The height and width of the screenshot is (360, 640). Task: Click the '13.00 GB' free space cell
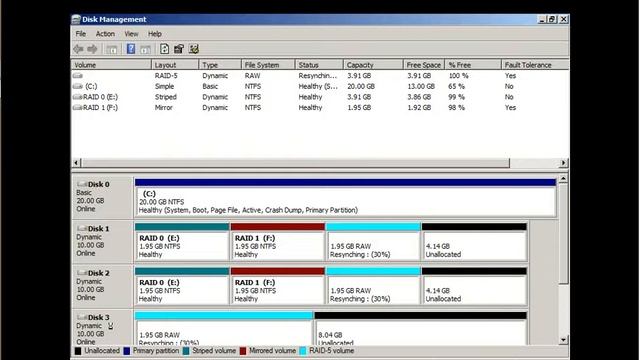[x=421, y=87]
